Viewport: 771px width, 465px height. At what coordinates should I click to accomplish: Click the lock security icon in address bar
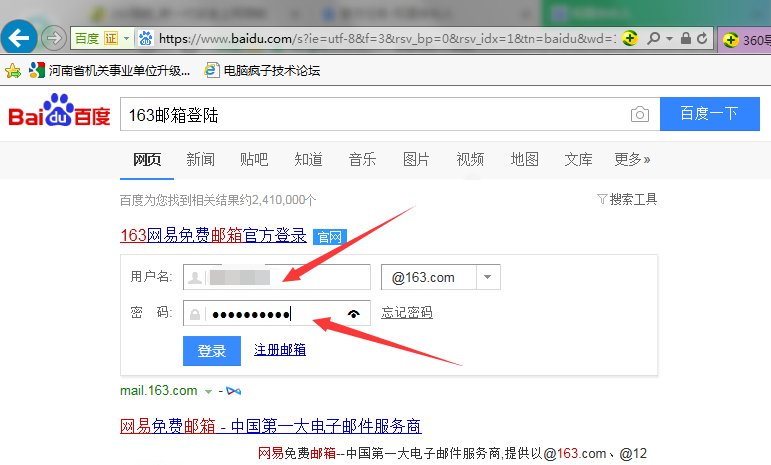pos(685,38)
